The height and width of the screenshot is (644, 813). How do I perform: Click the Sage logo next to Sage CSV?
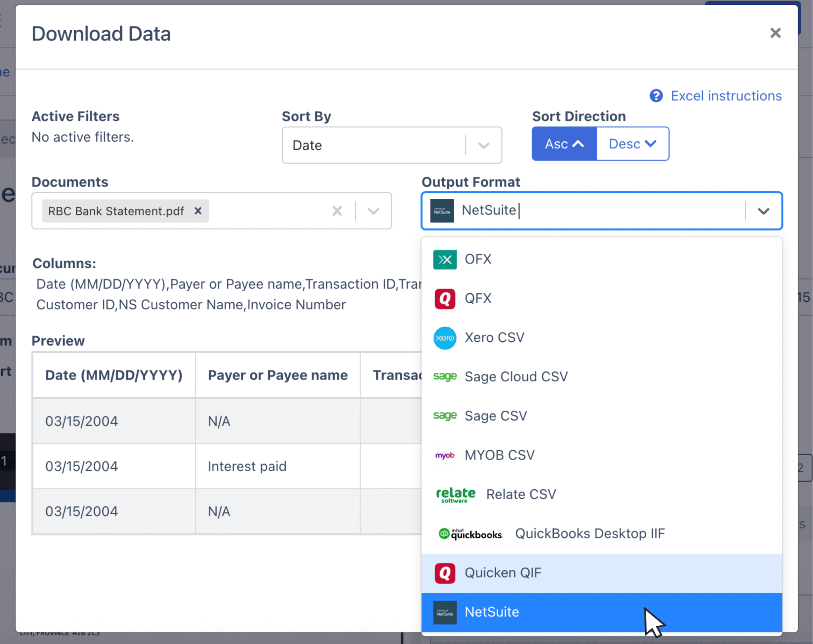(445, 416)
